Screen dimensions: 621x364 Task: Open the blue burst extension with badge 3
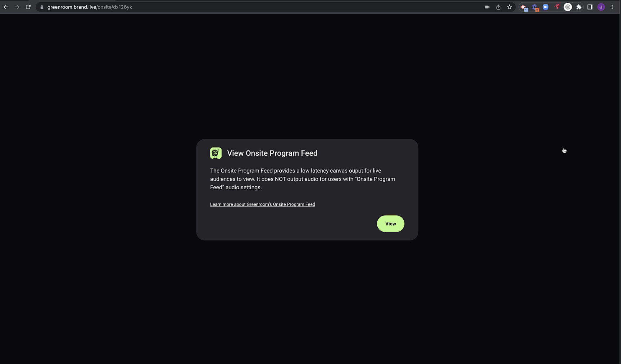tap(535, 7)
